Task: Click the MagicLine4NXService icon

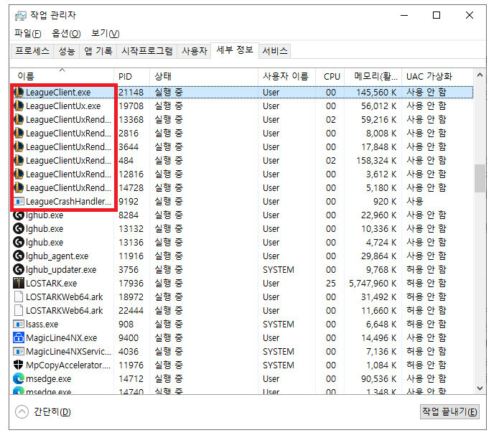Action: 19,352
